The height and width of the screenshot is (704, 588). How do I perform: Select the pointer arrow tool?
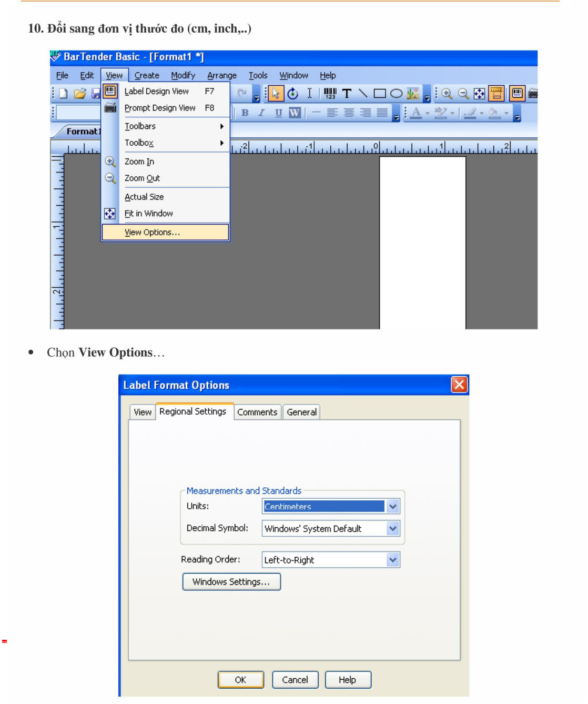[276, 94]
